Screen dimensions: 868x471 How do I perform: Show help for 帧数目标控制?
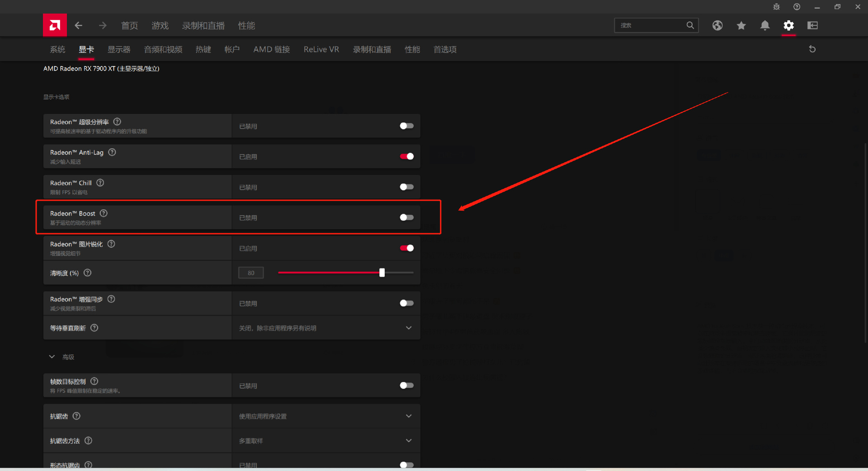click(x=94, y=381)
